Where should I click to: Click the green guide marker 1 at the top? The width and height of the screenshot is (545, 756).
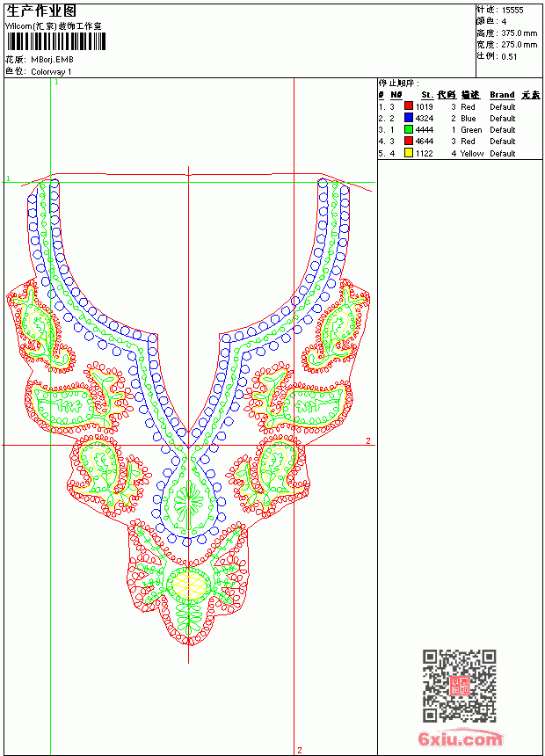click(56, 83)
